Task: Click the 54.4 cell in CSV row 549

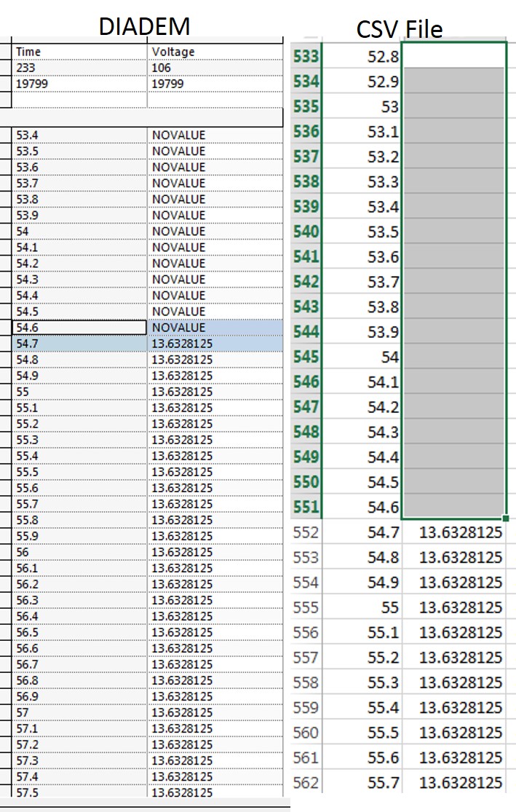Action: click(362, 457)
